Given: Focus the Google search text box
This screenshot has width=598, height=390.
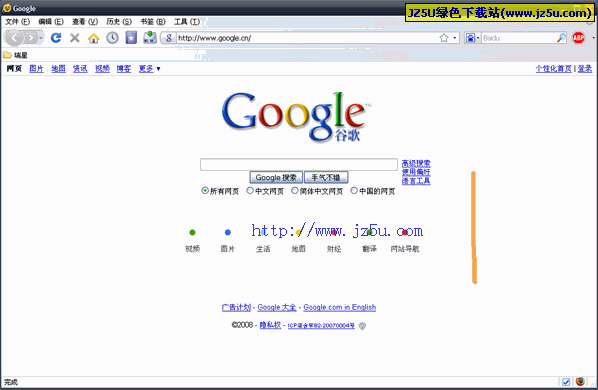Looking at the screenshot, I should click(299, 164).
